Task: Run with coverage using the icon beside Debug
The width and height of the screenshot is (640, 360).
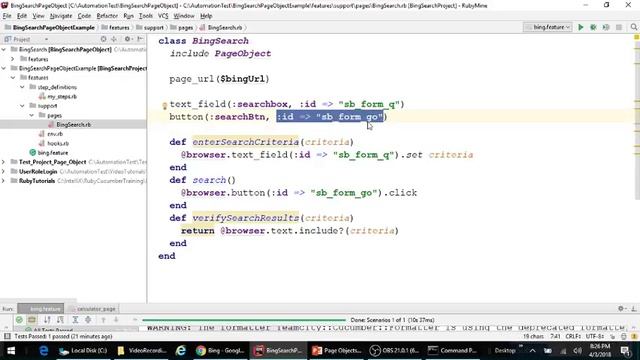Action: click(x=606, y=27)
